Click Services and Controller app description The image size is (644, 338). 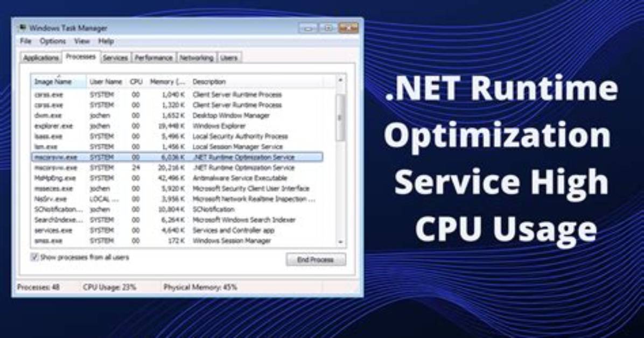(x=233, y=230)
